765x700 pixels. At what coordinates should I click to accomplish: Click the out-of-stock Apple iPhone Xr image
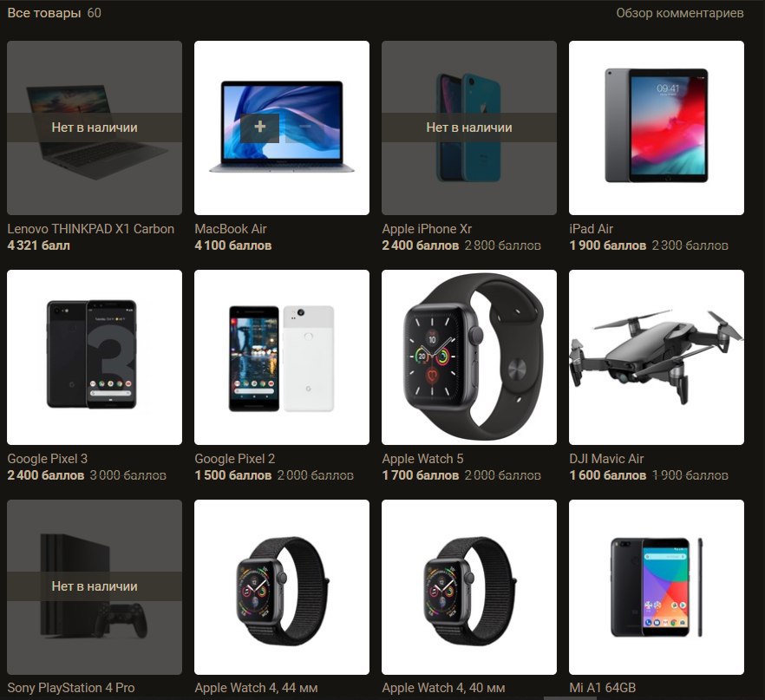469,128
